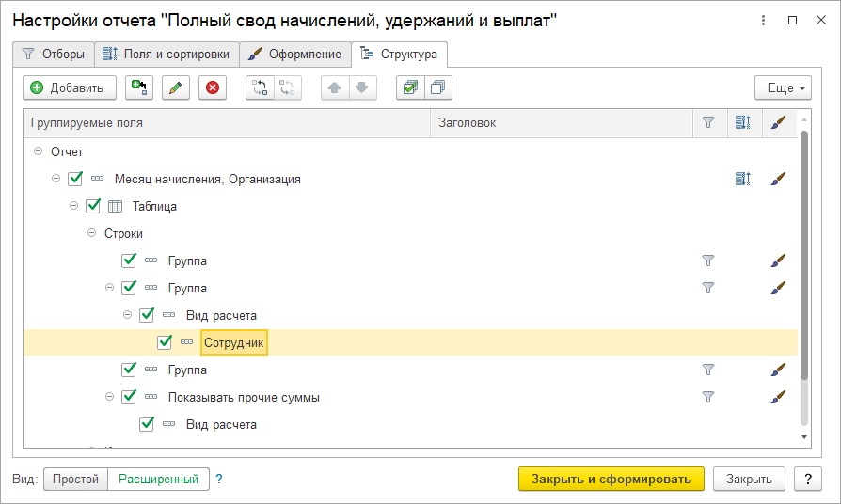Switch to the Отборы tab
The height and width of the screenshot is (504, 841).
(55, 55)
